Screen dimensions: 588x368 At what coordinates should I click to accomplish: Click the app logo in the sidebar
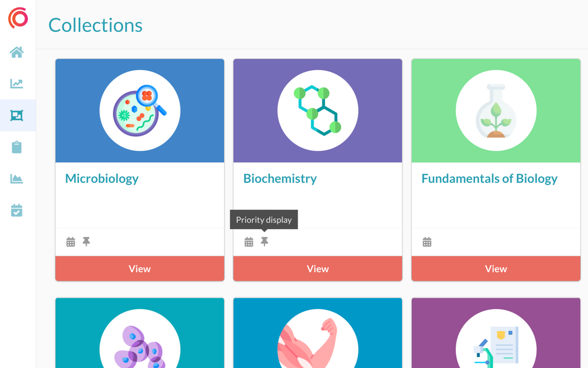pyautogui.click(x=18, y=18)
